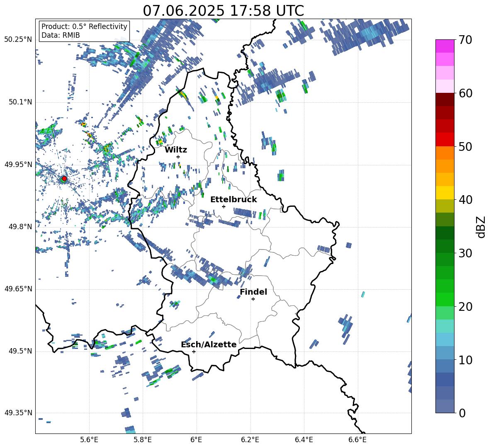Image resolution: width=491 pixels, height=448 pixels.
Task: Click the bright green swatch just above 20
Action: click(x=445, y=299)
